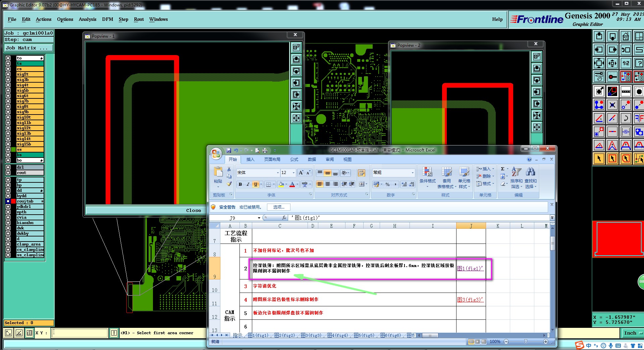Click the pan up icon in Genesis toolbar
This screenshot has height=350, width=644.
coord(599,36)
